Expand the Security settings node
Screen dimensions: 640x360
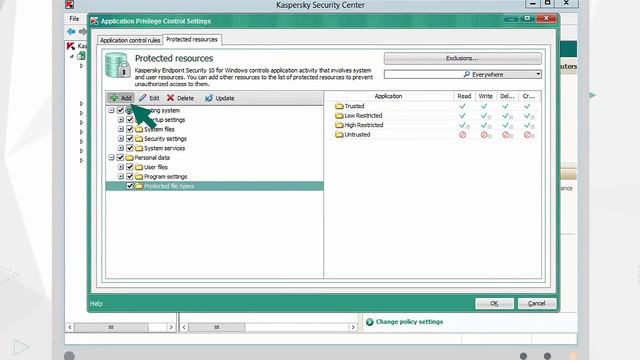[x=121, y=139]
